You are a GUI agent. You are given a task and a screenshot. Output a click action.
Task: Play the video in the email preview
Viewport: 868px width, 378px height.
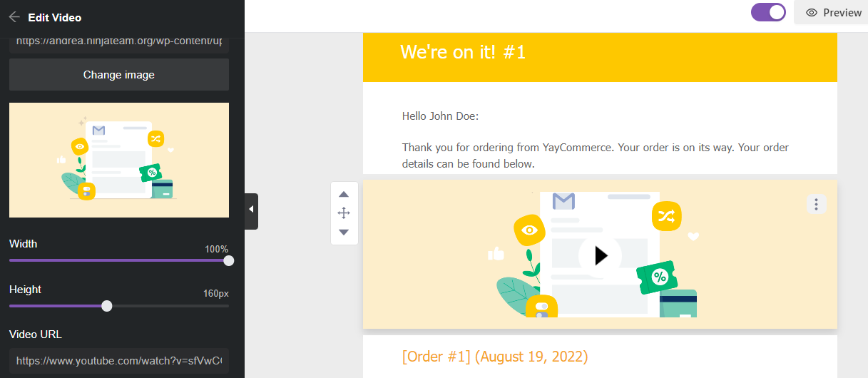pos(600,255)
